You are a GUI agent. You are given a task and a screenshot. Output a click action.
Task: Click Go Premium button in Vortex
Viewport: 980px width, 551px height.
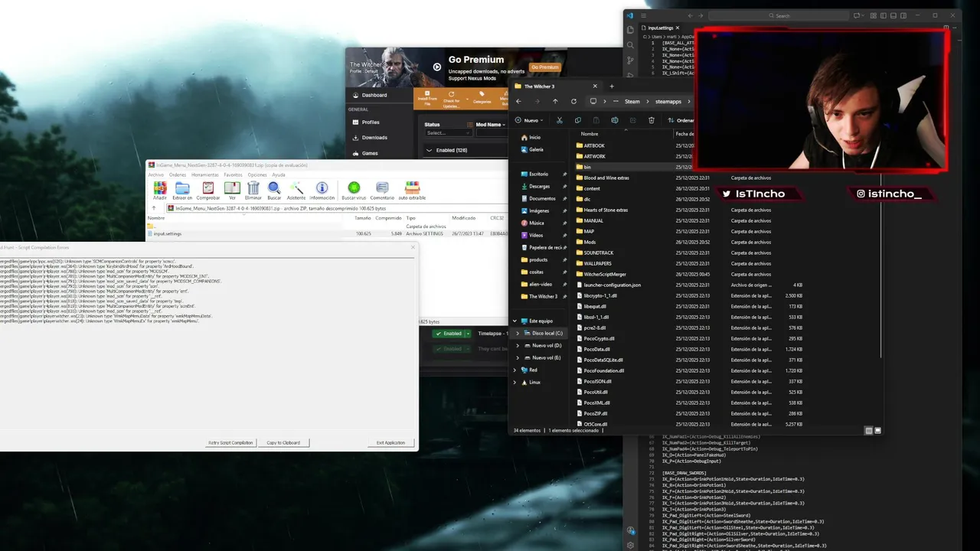[x=545, y=67]
